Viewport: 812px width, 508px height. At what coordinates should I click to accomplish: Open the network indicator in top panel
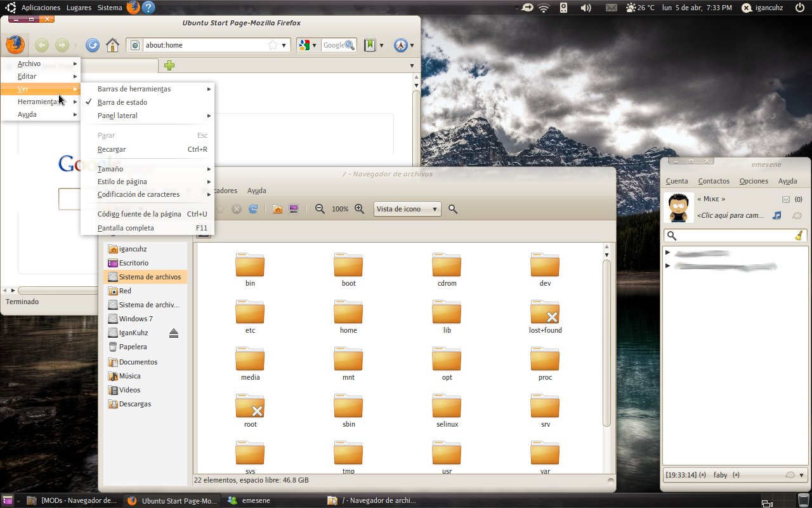tap(544, 8)
